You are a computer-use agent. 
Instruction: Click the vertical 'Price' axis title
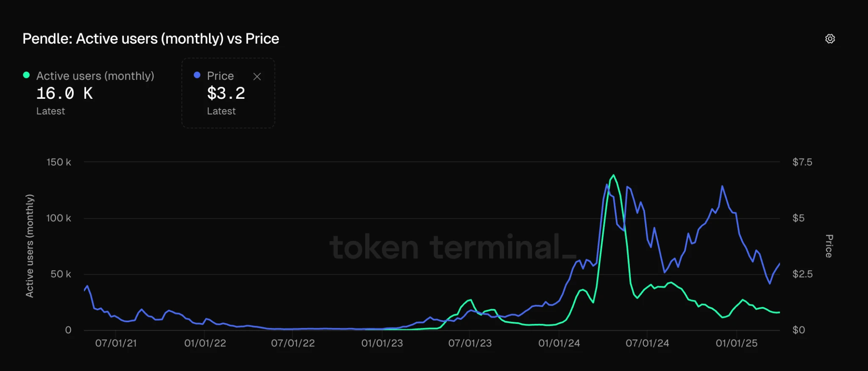point(829,246)
